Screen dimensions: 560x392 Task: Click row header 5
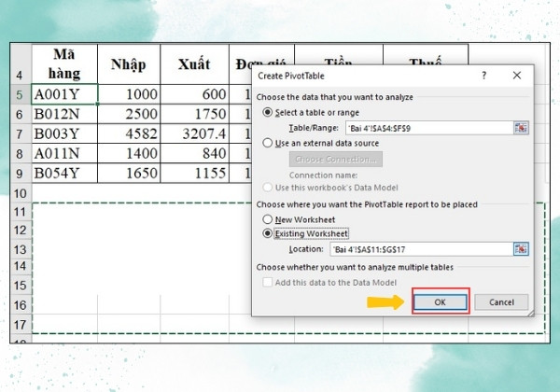coord(21,94)
